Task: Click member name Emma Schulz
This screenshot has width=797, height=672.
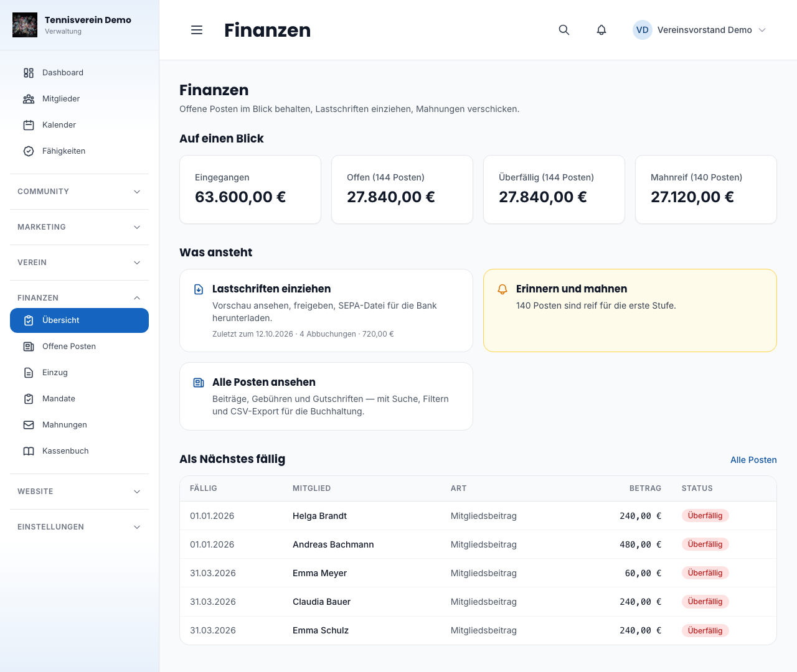Action: [321, 630]
